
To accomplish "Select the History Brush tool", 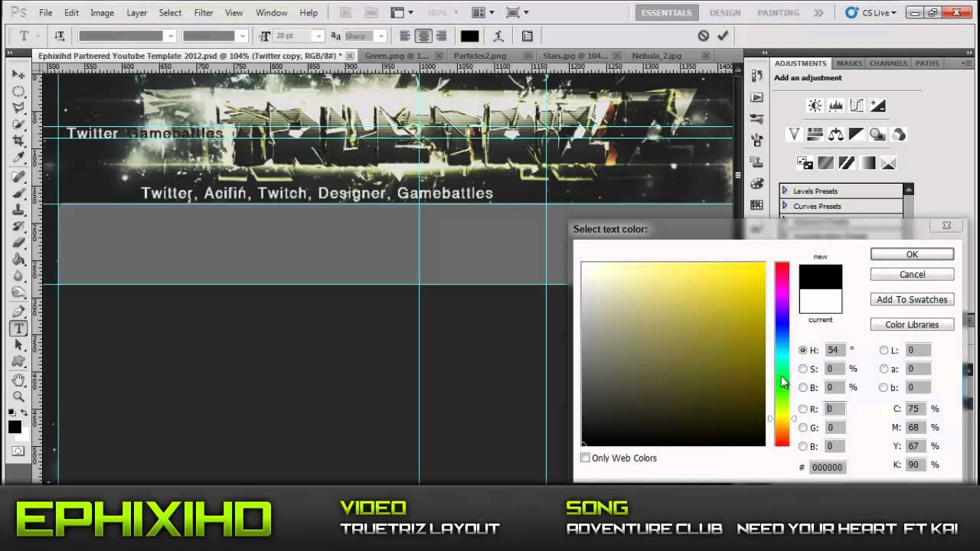I will coord(18,227).
